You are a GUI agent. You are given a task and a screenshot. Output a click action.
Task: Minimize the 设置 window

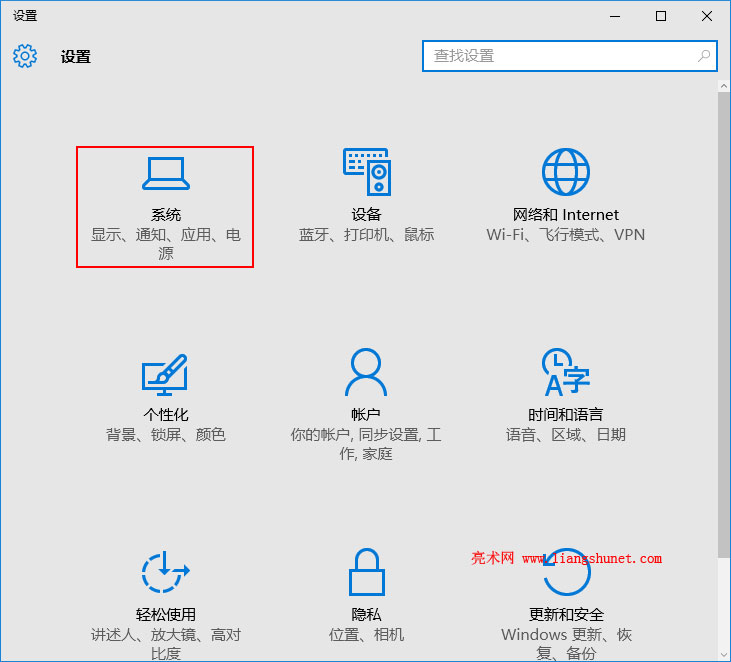[615, 16]
